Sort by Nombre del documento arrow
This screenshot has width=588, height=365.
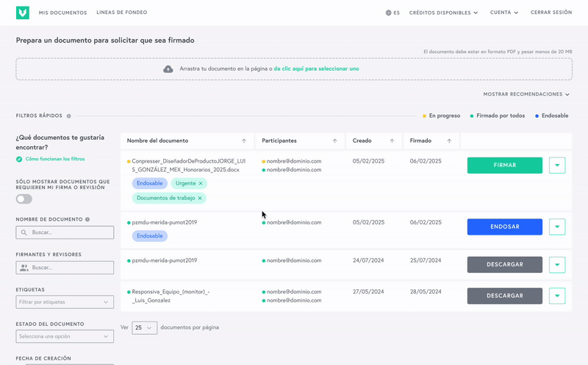[x=244, y=141]
